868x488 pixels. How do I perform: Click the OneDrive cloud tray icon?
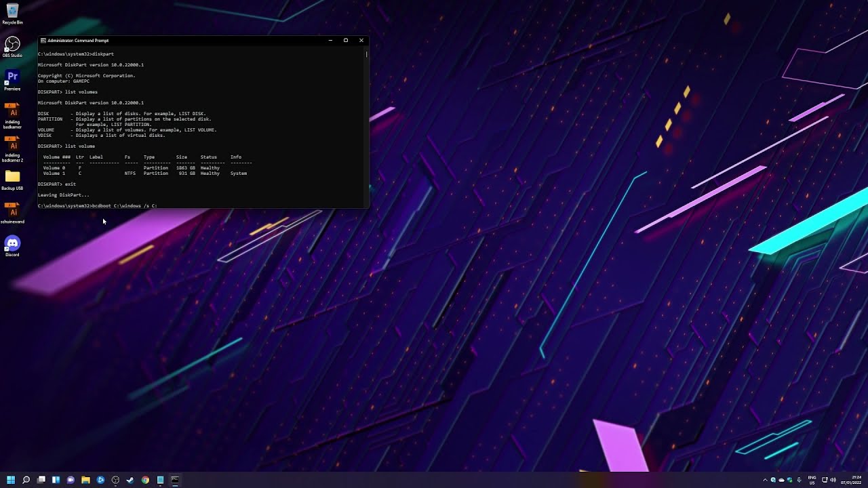point(781,480)
